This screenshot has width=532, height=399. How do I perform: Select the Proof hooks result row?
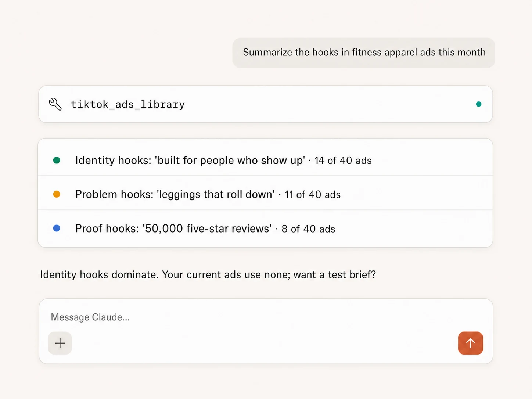pos(265,229)
